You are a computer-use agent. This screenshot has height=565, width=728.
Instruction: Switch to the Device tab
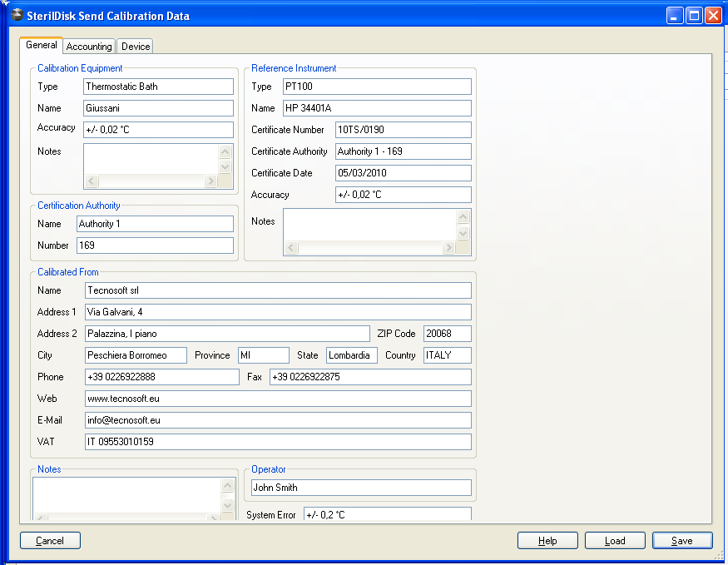135,47
